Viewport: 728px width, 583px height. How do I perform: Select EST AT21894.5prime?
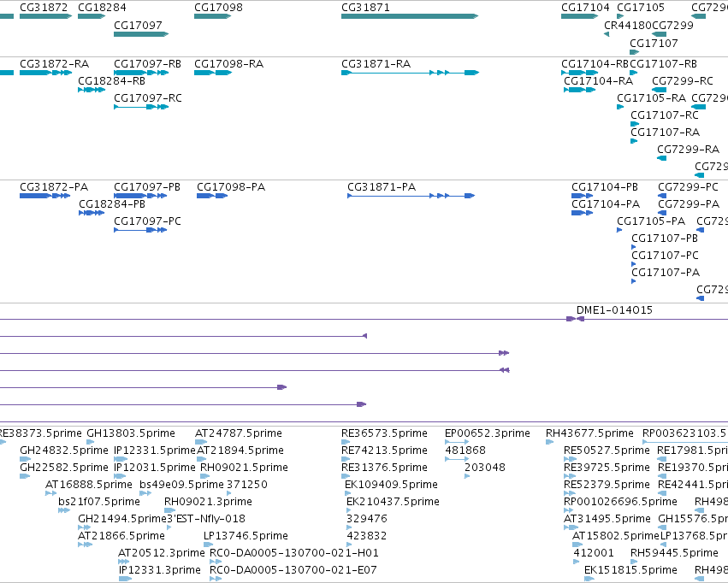click(202, 459)
